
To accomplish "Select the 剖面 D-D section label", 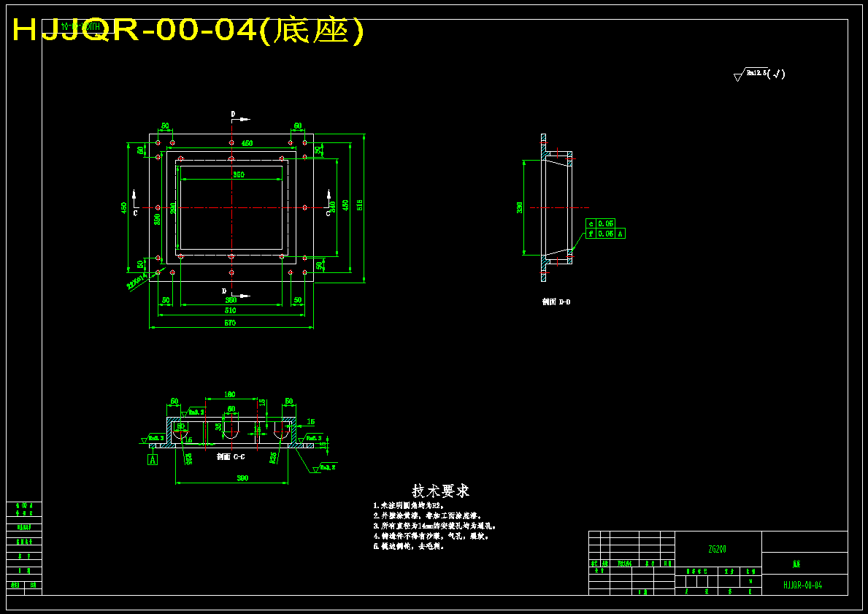I will click(556, 302).
